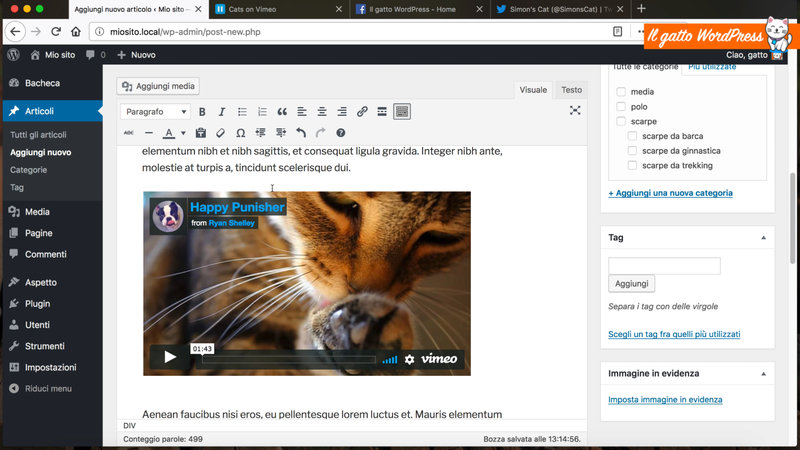Click the text color A button
This screenshot has height=450, width=800.
coord(168,133)
